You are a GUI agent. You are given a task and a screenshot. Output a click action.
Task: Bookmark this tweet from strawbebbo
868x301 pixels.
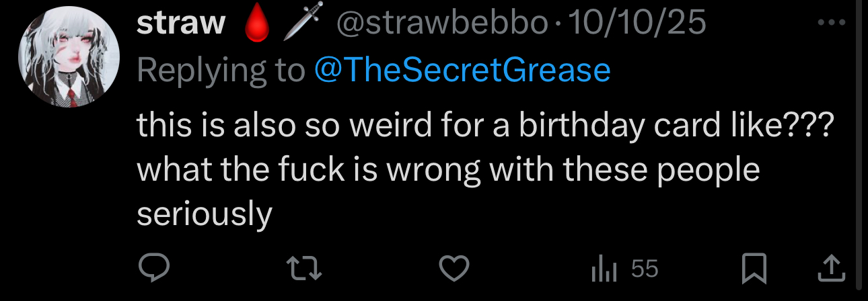(754, 270)
